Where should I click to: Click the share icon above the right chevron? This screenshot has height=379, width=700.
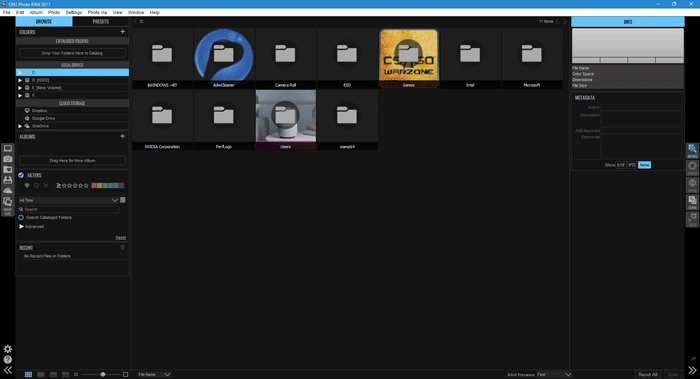click(x=692, y=359)
